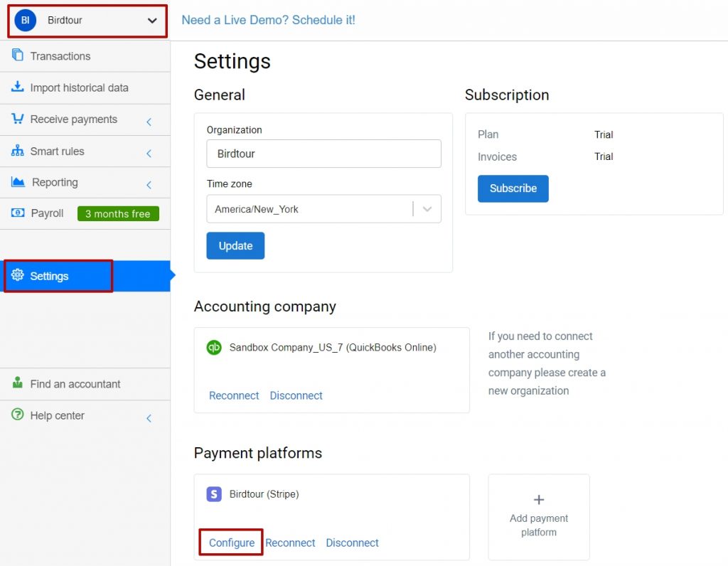Reconnect the QuickBooks accounting company
The height and width of the screenshot is (566, 728).
[234, 395]
